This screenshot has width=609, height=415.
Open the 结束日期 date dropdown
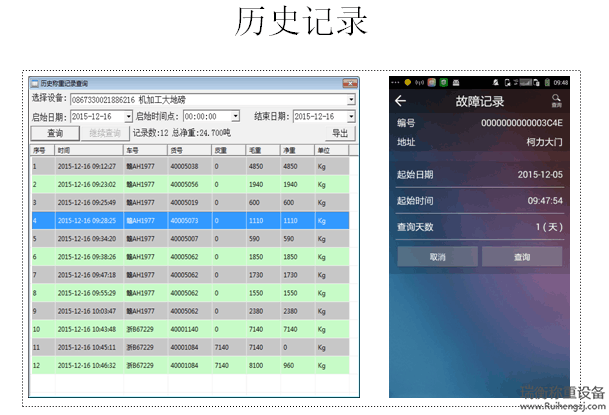click(351, 116)
